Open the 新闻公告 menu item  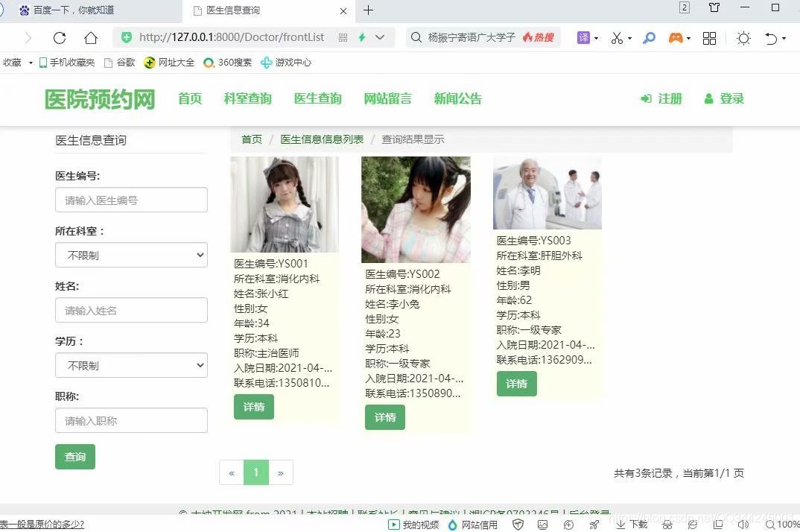click(x=458, y=98)
